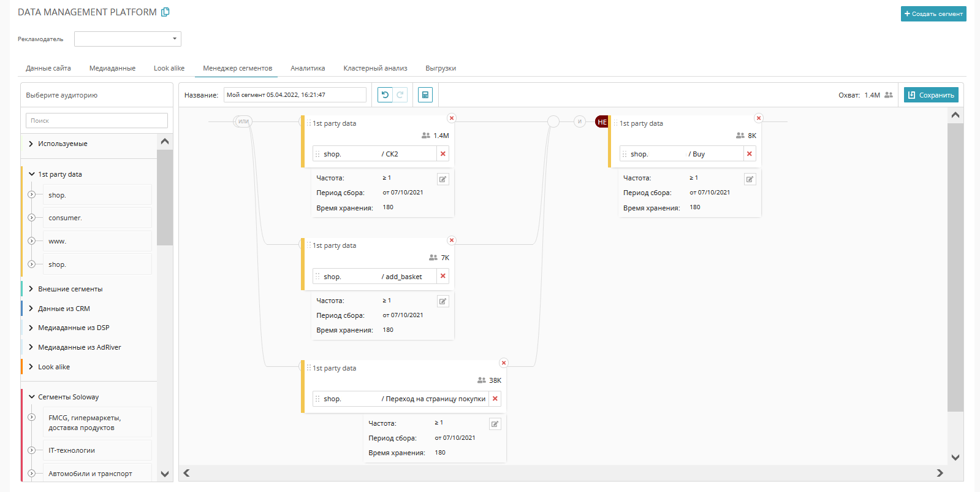Collapse the Сегменты Soloway group
Image resolution: width=980 pixels, height=492 pixels.
click(x=31, y=397)
